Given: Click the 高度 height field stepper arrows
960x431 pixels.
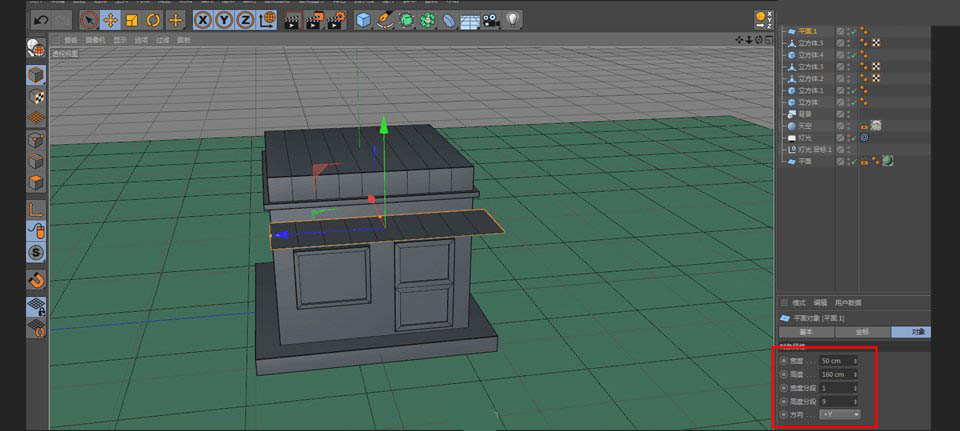Looking at the screenshot, I should coord(855,373).
